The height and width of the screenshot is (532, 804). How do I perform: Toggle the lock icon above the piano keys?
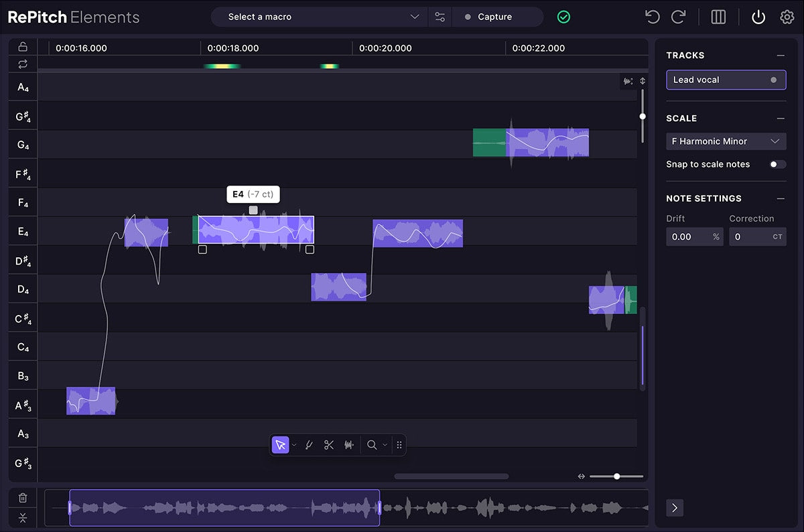pyautogui.click(x=23, y=46)
